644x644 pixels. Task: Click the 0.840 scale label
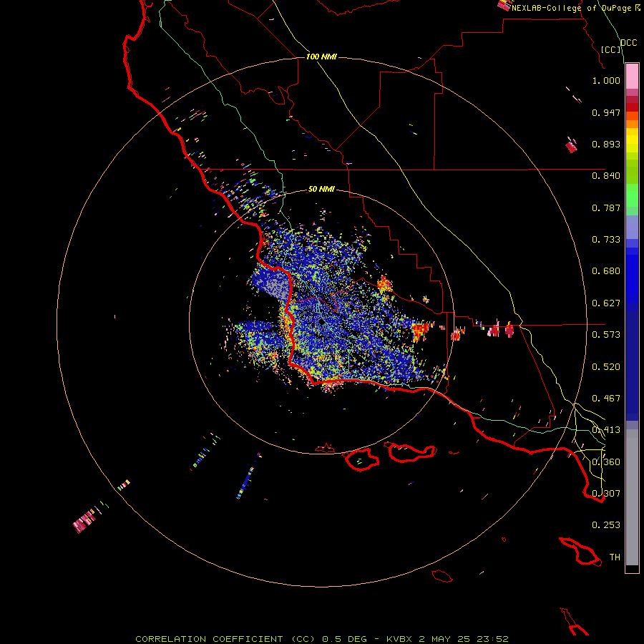coord(606,176)
